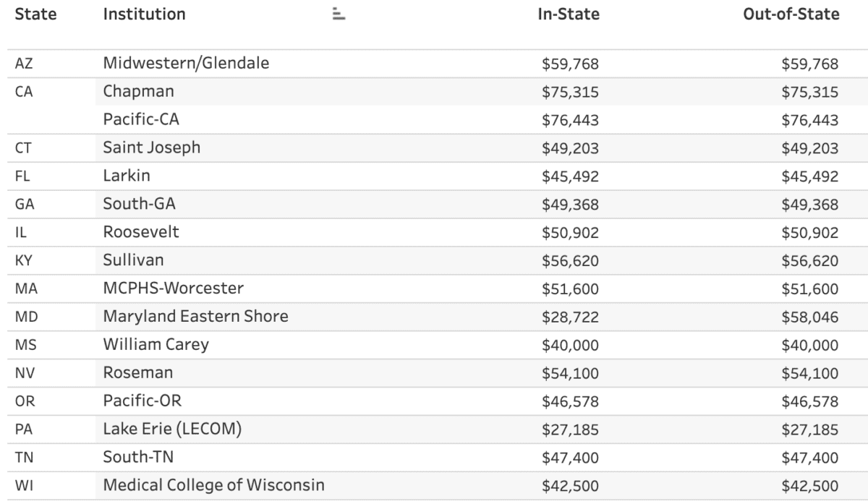
Task: Click the Saint Joseph institution cell
Action: (152, 148)
